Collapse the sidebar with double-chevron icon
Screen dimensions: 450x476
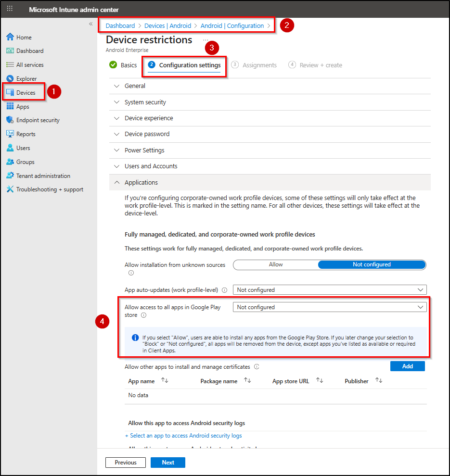90,24
